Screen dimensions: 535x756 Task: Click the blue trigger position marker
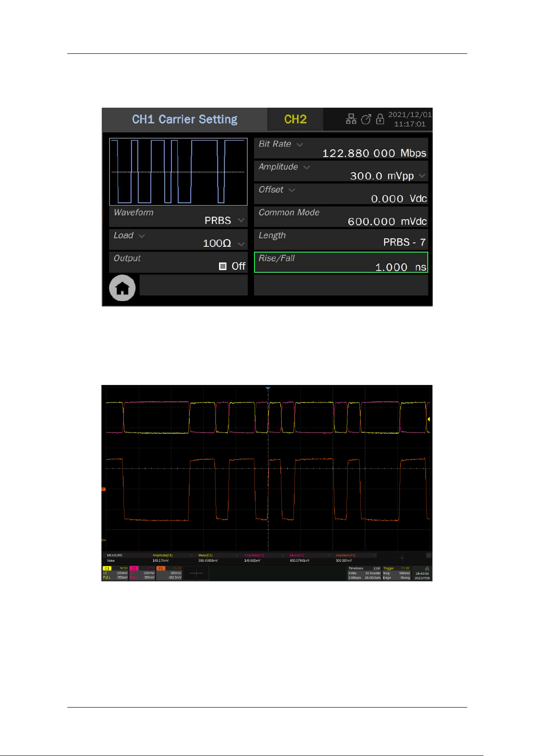tap(268, 388)
